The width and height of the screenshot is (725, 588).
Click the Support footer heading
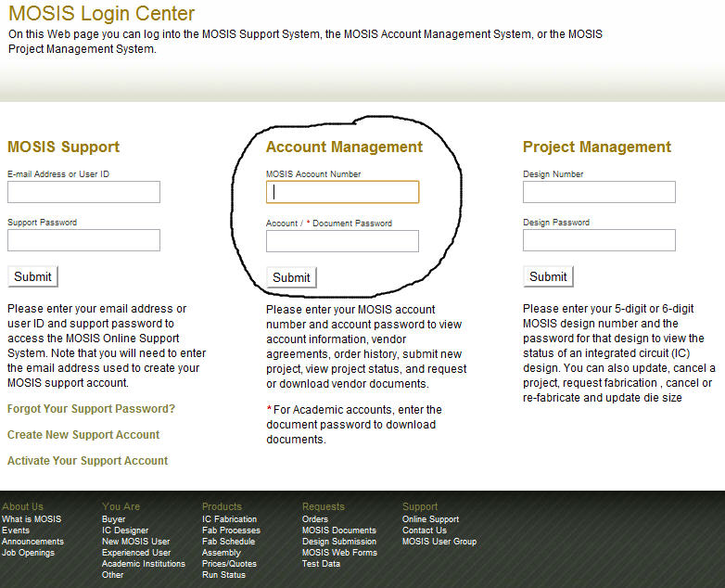420,506
